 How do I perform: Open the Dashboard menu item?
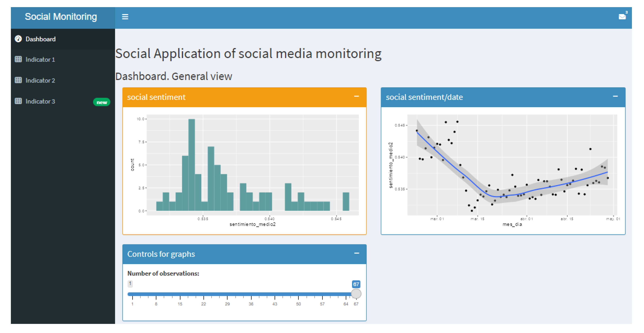41,39
